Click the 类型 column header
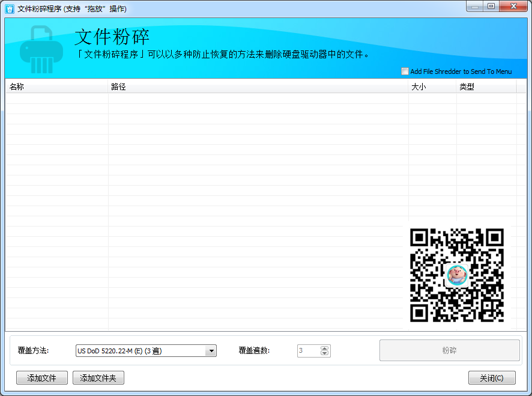The height and width of the screenshot is (396, 532). pos(486,87)
